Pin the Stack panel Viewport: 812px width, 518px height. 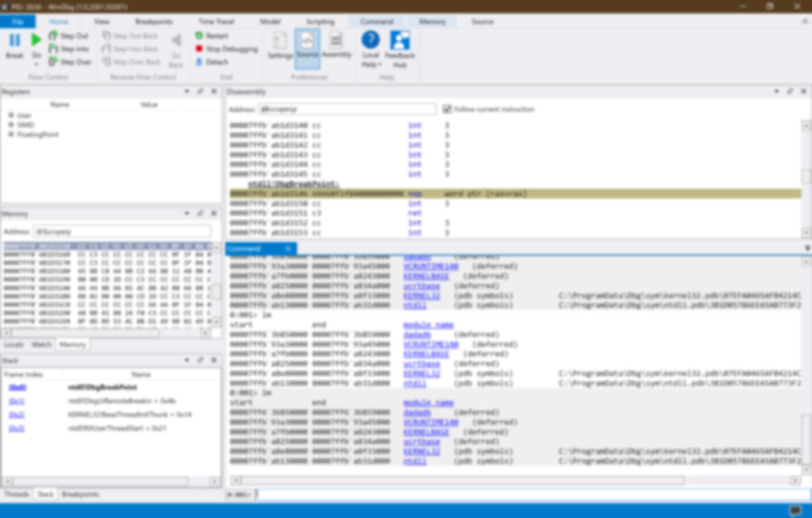pyautogui.click(x=200, y=360)
